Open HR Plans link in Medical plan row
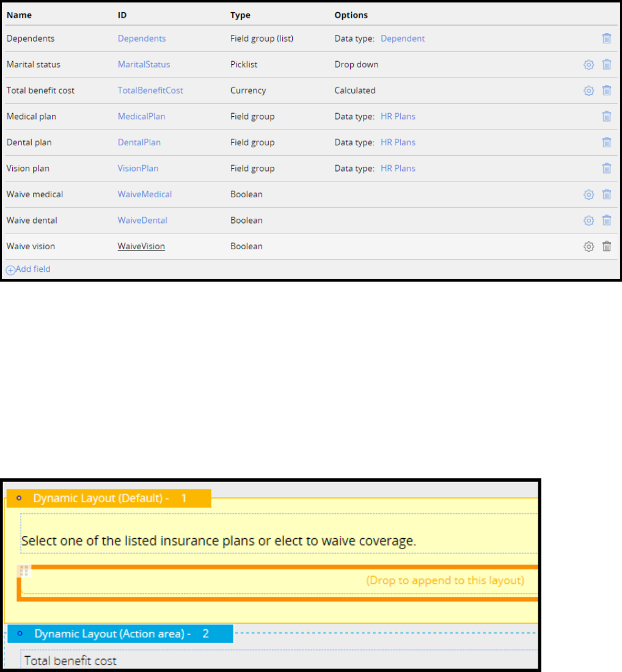Viewport: 622px width, 672px height. point(398,116)
